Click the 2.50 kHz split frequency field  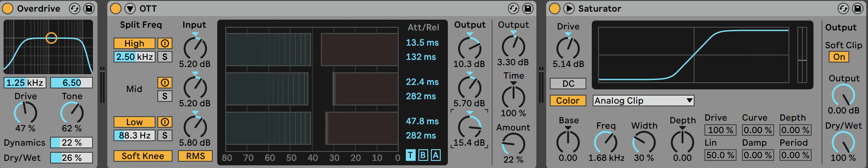pyautogui.click(x=135, y=57)
